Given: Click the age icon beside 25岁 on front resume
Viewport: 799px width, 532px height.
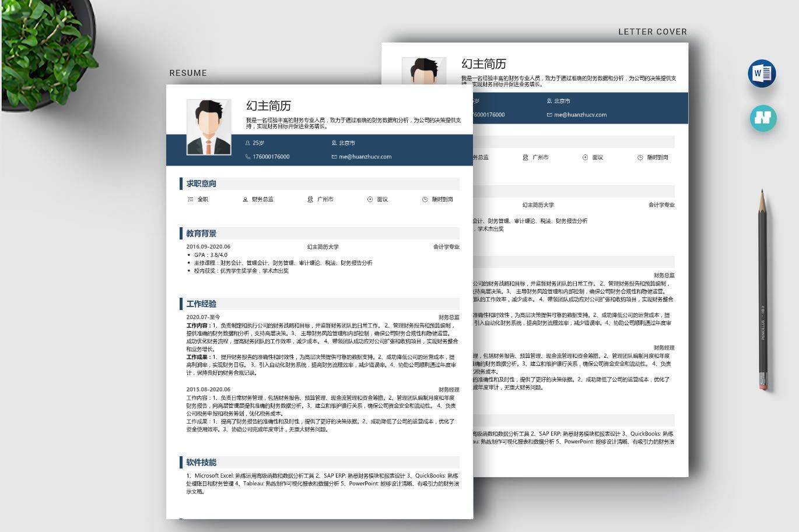Looking at the screenshot, I should [x=248, y=143].
